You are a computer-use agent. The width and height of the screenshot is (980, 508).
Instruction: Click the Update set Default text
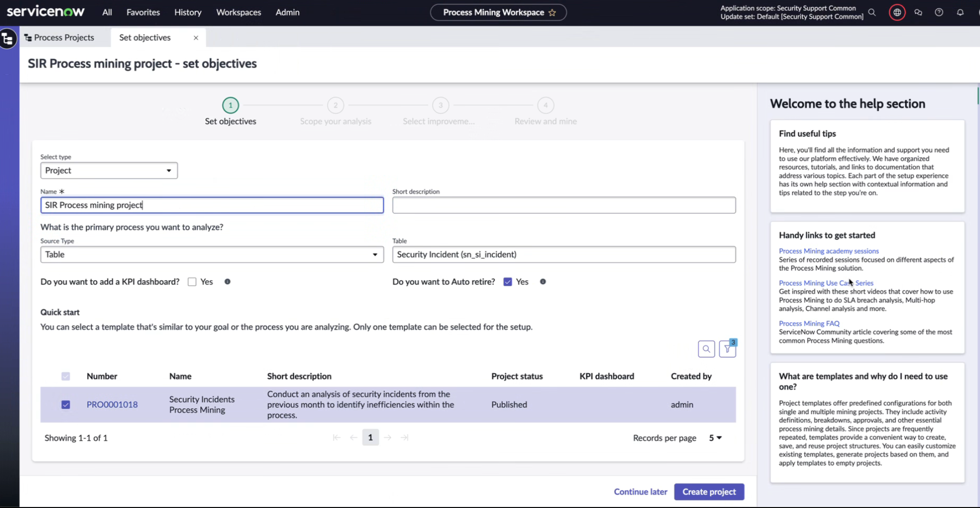coord(792,17)
